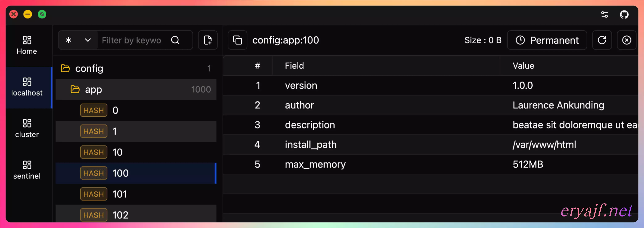The width and height of the screenshot is (644, 228).
Task: Focus the Filter by keyword field
Action: click(x=132, y=40)
